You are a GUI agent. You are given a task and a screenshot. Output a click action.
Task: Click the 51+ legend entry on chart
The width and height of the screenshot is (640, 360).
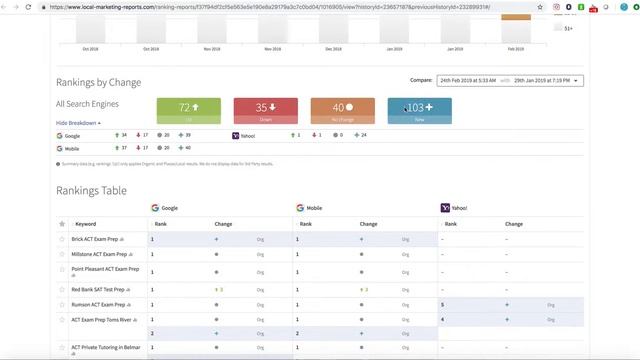pyautogui.click(x=563, y=28)
